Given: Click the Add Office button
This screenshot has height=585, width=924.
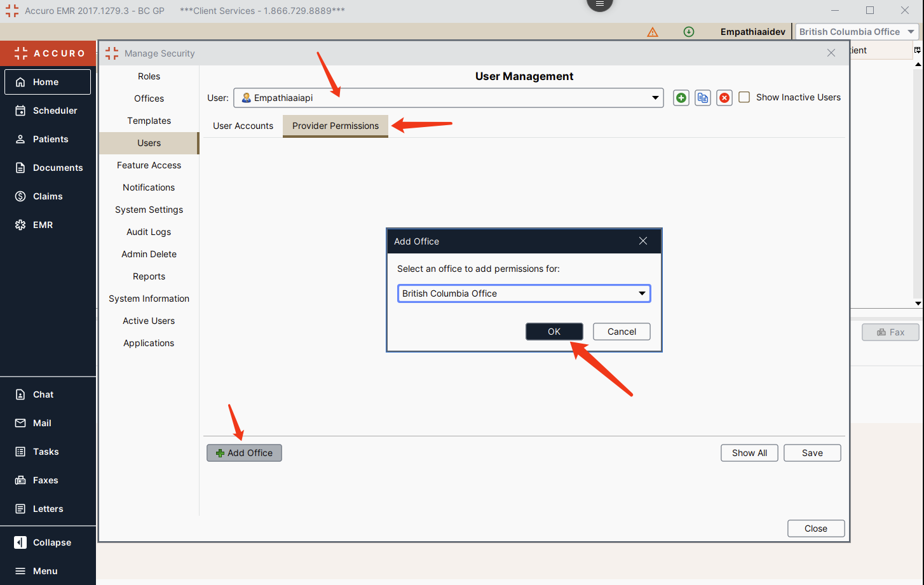Looking at the screenshot, I should click(244, 453).
